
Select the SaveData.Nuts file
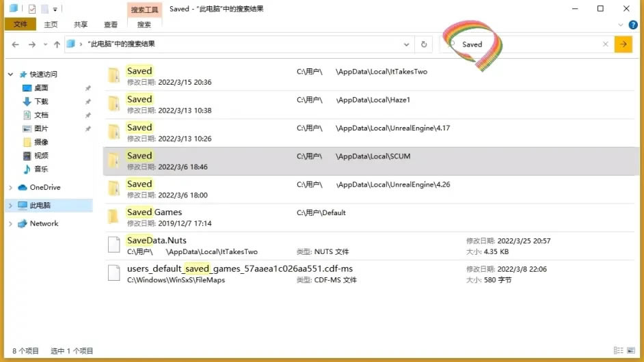[x=157, y=240]
